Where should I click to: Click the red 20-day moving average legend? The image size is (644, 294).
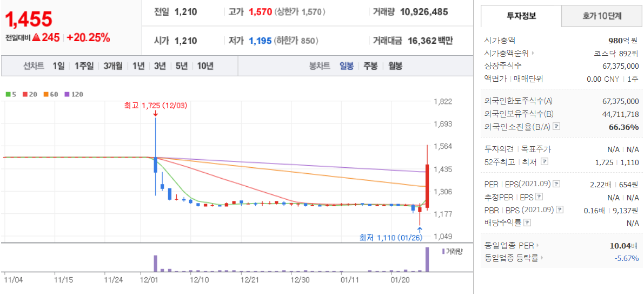click(x=29, y=94)
